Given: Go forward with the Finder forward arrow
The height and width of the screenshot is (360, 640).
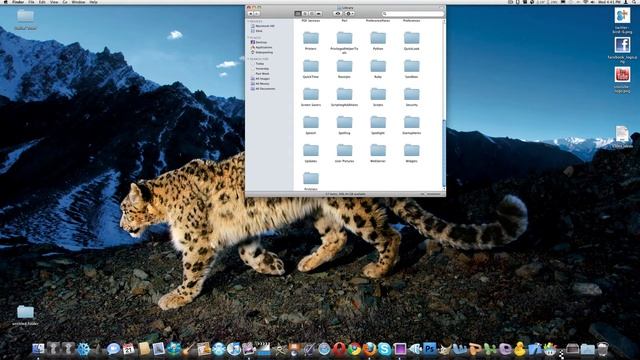Looking at the screenshot, I should click(257, 13).
